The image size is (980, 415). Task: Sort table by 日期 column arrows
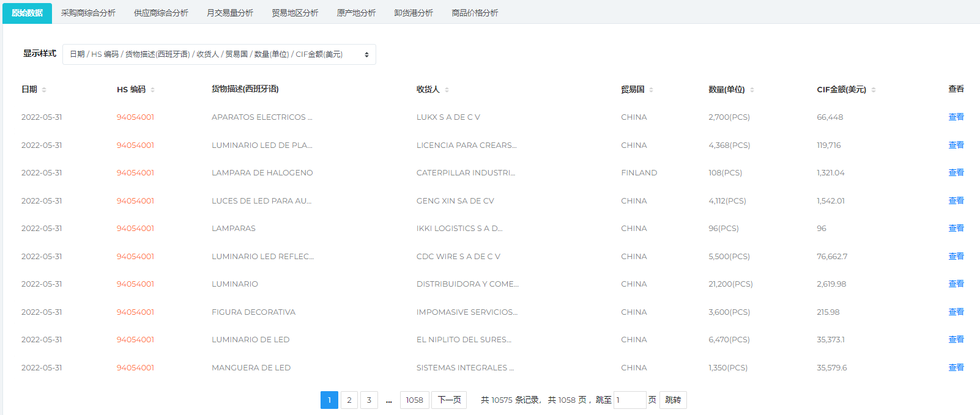pos(44,90)
